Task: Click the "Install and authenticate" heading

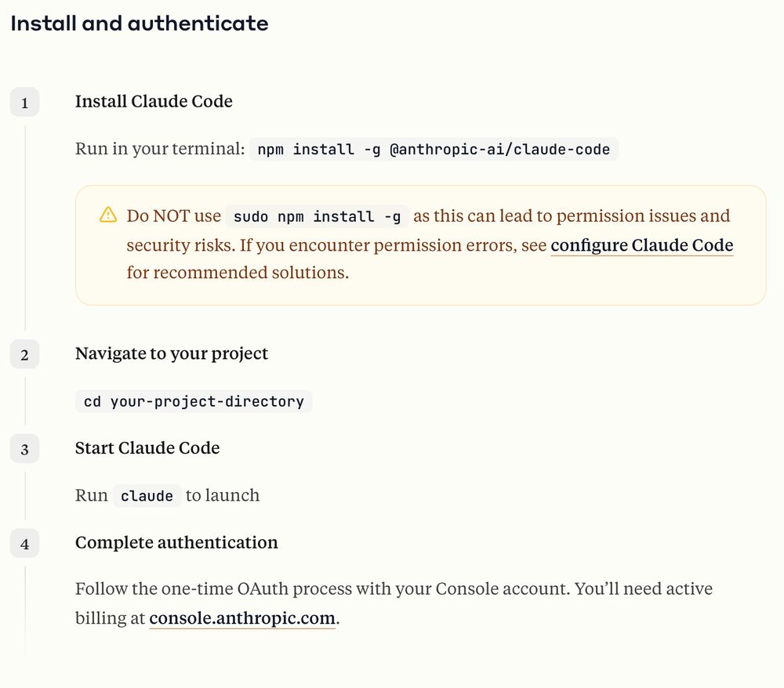Action: pyautogui.click(x=140, y=24)
